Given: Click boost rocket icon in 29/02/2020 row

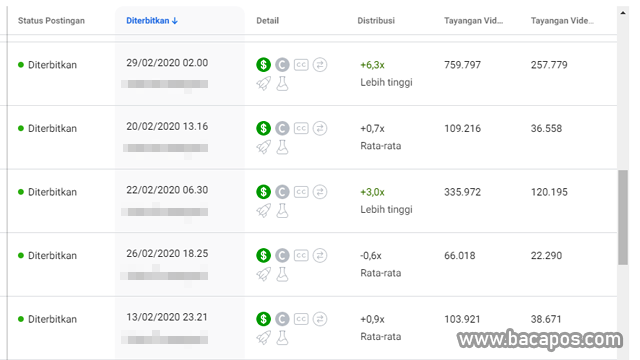Looking at the screenshot, I should tap(263, 84).
